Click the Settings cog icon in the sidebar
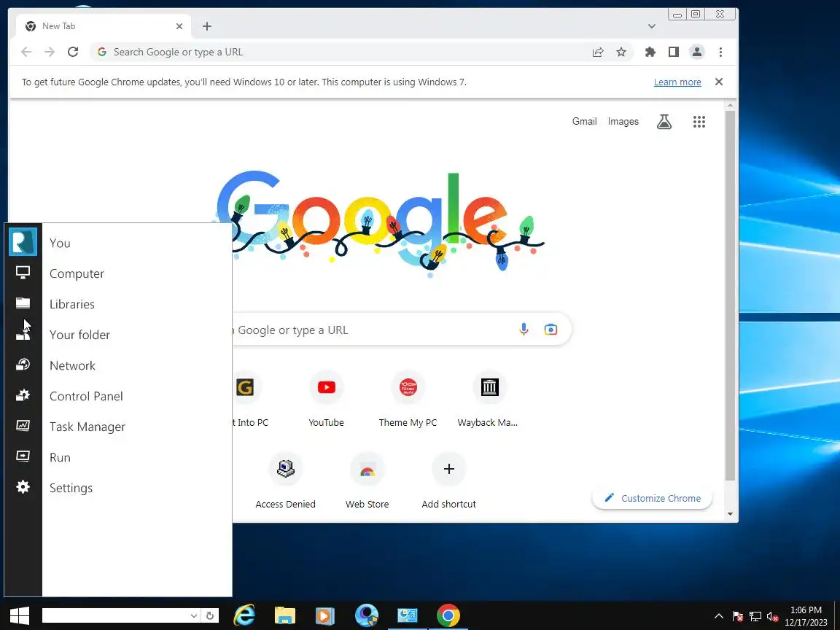Image resolution: width=840 pixels, height=630 pixels. click(23, 487)
